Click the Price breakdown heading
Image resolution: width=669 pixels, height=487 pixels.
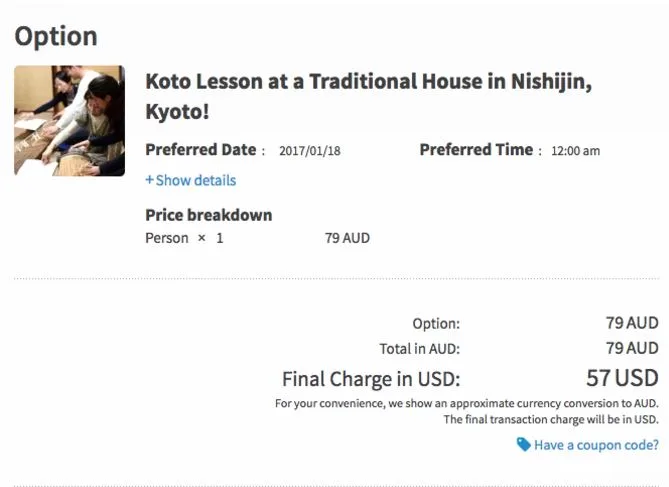208,215
